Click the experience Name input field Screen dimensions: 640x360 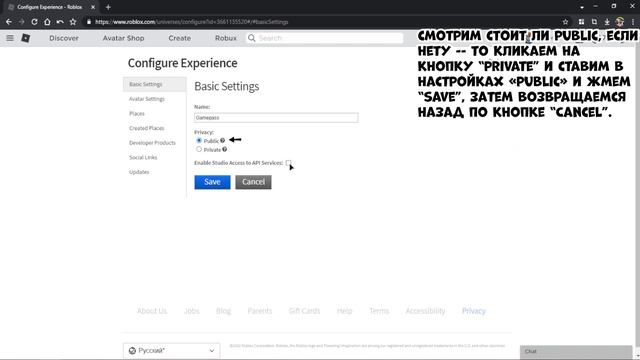[276, 118]
